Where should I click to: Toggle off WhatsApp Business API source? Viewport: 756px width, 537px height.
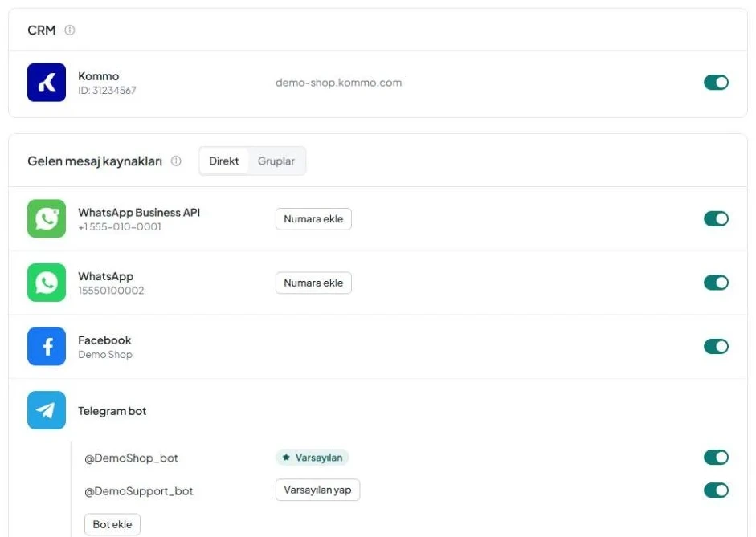point(716,218)
